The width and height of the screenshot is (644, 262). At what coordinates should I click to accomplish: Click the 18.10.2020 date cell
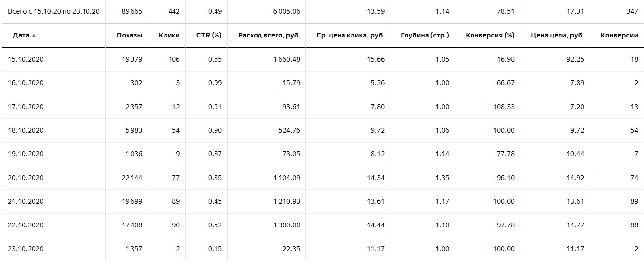(26, 130)
